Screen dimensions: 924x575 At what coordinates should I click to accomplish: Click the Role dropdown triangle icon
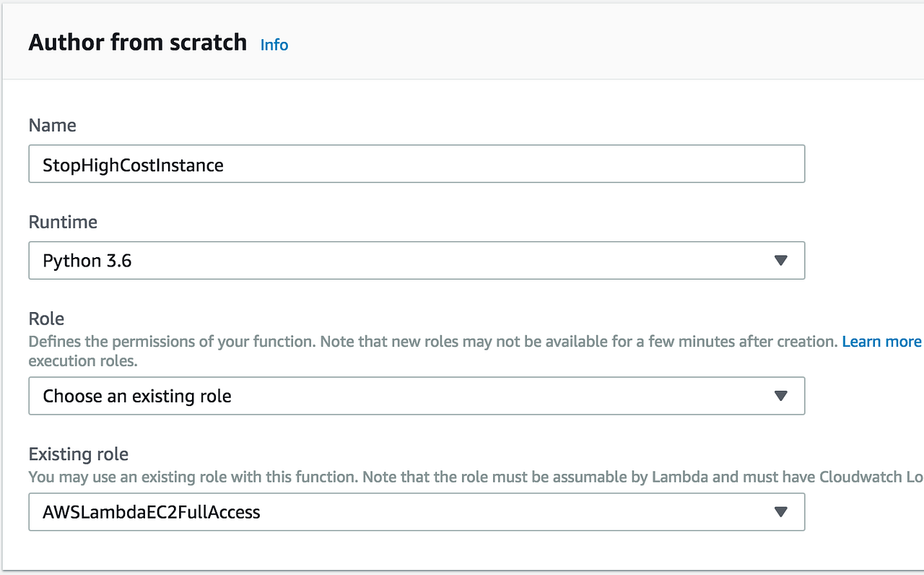(x=780, y=396)
